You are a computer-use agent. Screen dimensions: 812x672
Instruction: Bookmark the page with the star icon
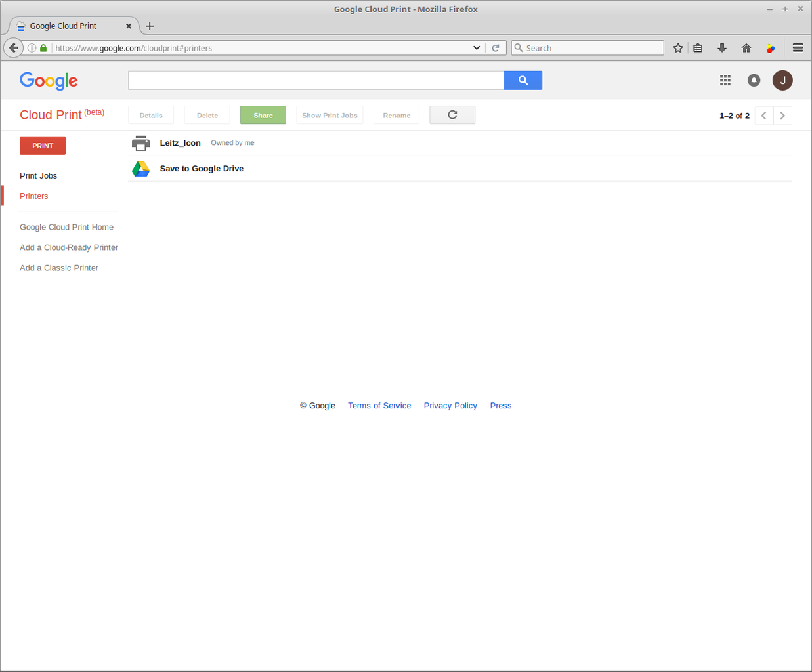[x=677, y=47]
